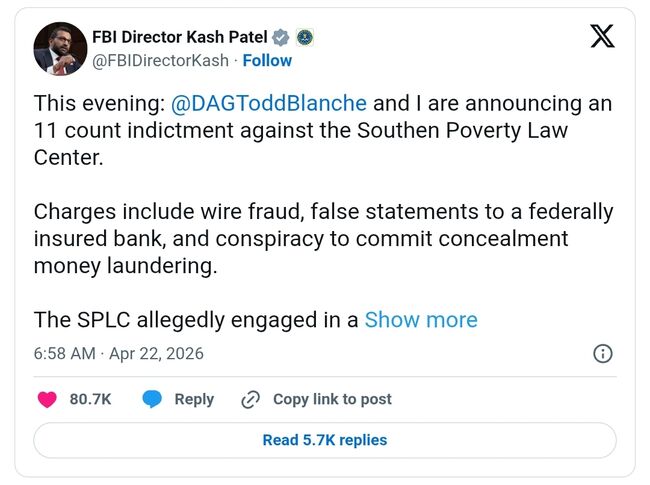Expand the post with Show more

click(x=421, y=319)
